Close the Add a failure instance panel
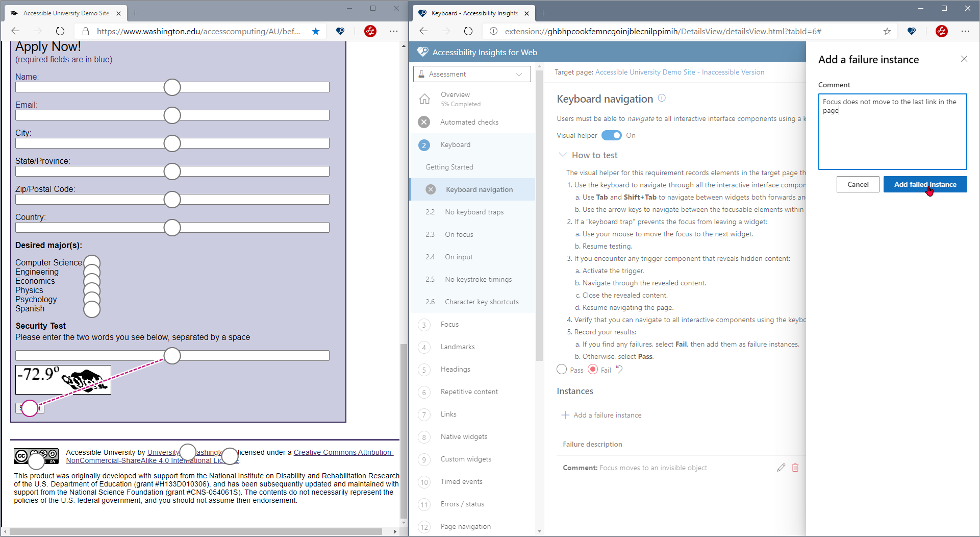The image size is (980, 537). click(x=964, y=59)
